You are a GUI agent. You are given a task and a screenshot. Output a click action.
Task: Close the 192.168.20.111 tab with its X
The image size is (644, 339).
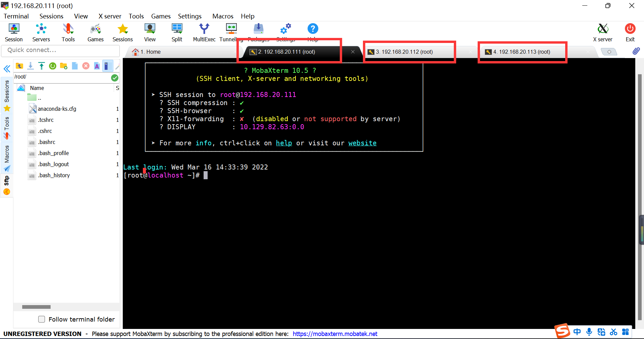[x=353, y=52]
